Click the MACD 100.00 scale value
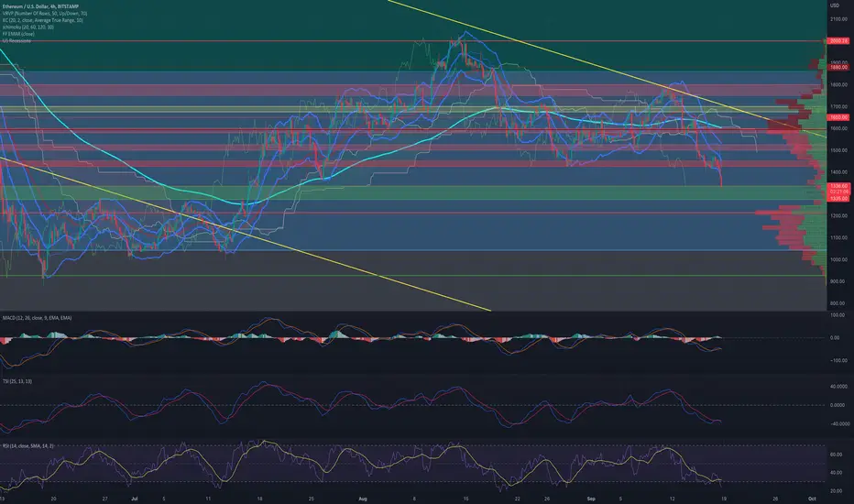 pos(838,315)
